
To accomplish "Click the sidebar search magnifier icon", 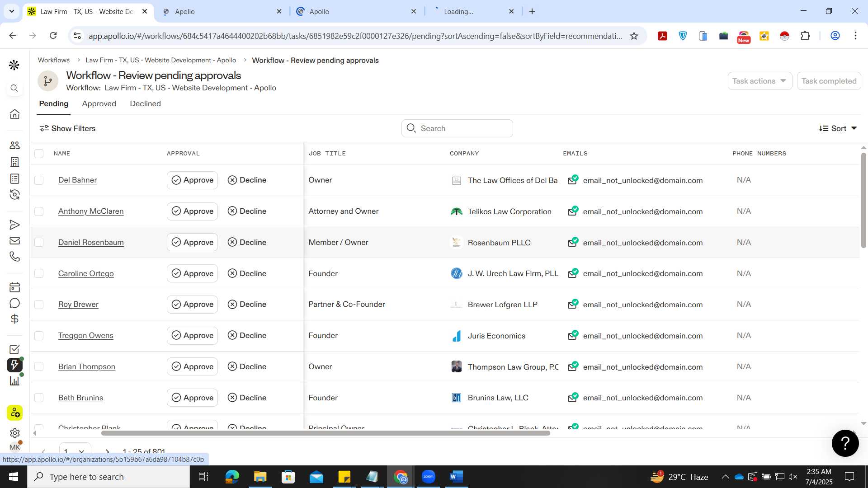I will 14,88.
